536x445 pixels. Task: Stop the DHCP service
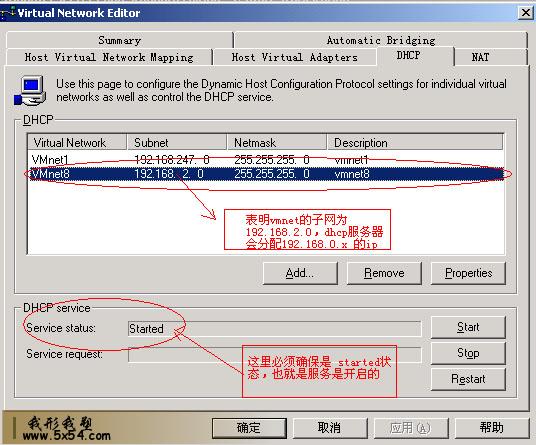click(x=468, y=353)
